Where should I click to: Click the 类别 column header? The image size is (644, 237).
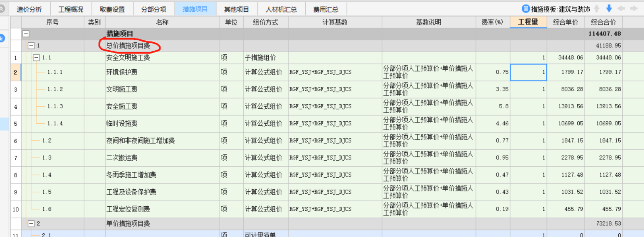pyautogui.click(x=95, y=22)
